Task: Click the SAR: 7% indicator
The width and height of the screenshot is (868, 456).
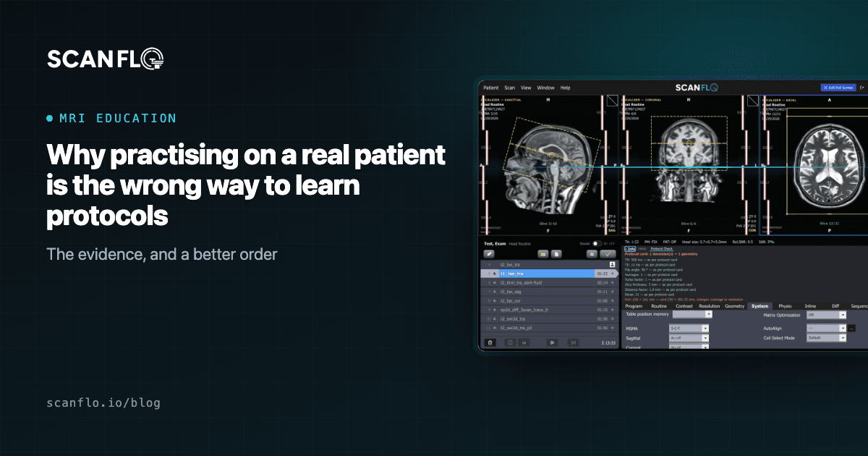Action: pyautogui.click(x=766, y=242)
